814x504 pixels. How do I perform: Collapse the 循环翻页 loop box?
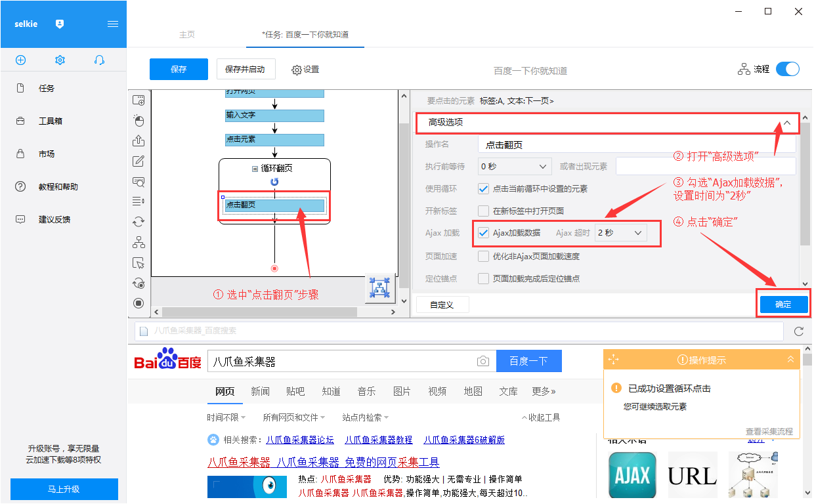pos(255,169)
